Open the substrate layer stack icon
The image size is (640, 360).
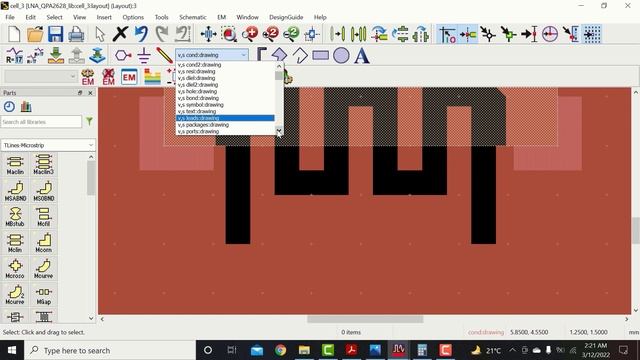point(152,77)
